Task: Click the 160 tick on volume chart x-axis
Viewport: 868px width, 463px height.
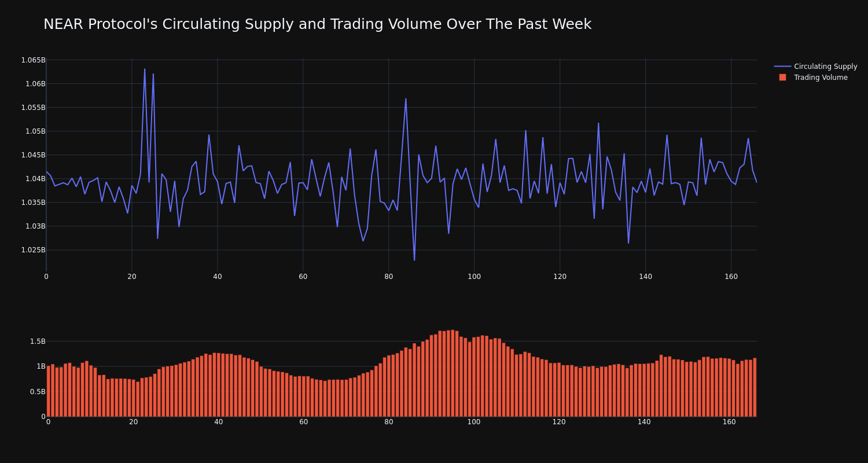Action: pos(729,422)
